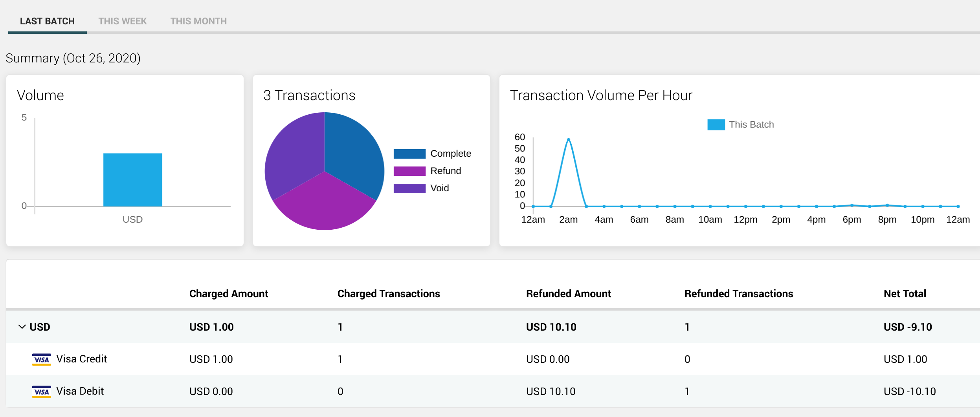Collapse the USD row chevron
The width and height of the screenshot is (980, 417).
22,327
